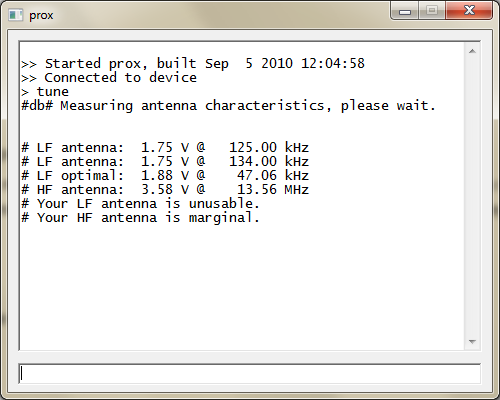500x400 pixels.
Task: Click the 'Started prox, built Sep 5 2010' line
Action: (x=193, y=64)
